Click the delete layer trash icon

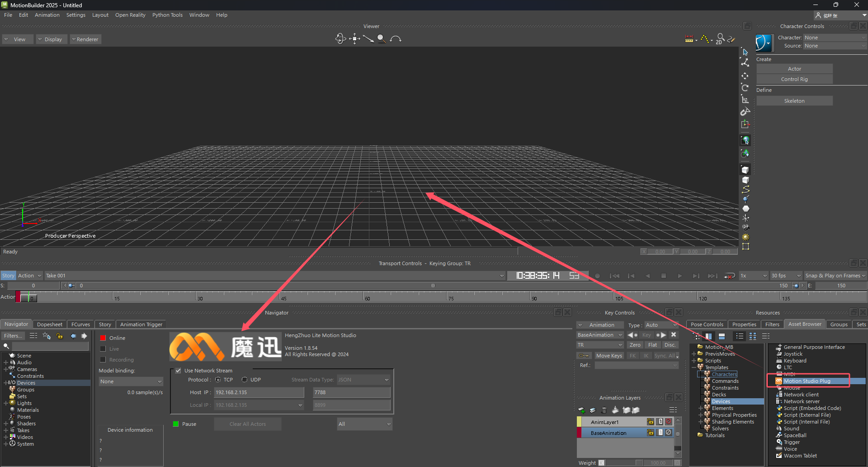604,410
